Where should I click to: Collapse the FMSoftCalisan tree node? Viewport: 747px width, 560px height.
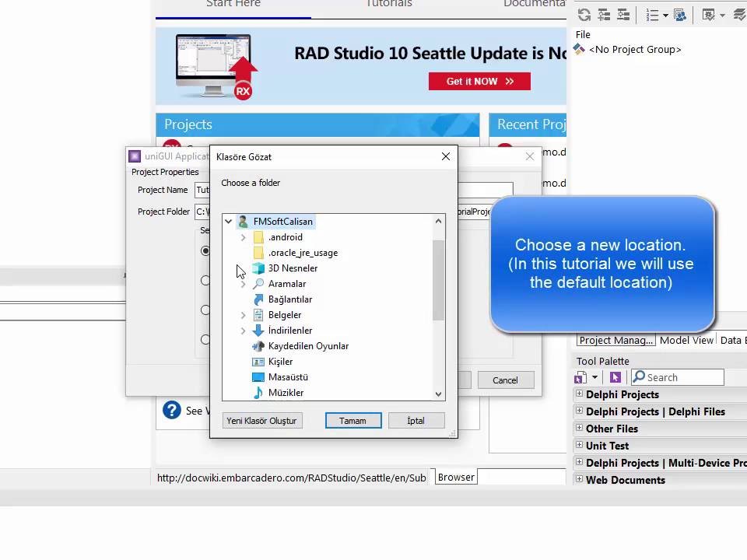(229, 222)
